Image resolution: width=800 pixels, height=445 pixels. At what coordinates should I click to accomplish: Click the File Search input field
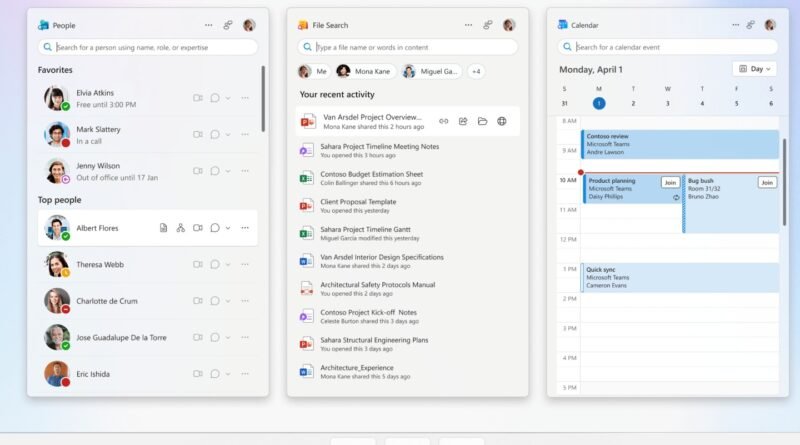(x=407, y=47)
